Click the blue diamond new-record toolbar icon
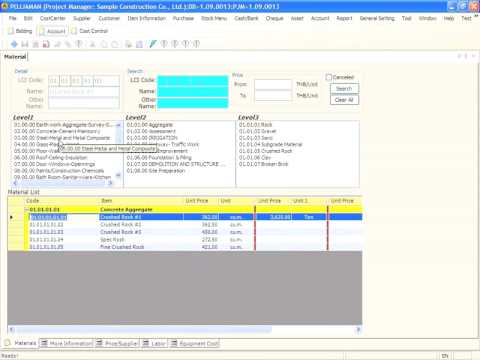This screenshot has width=480, height=360. (14, 44)
